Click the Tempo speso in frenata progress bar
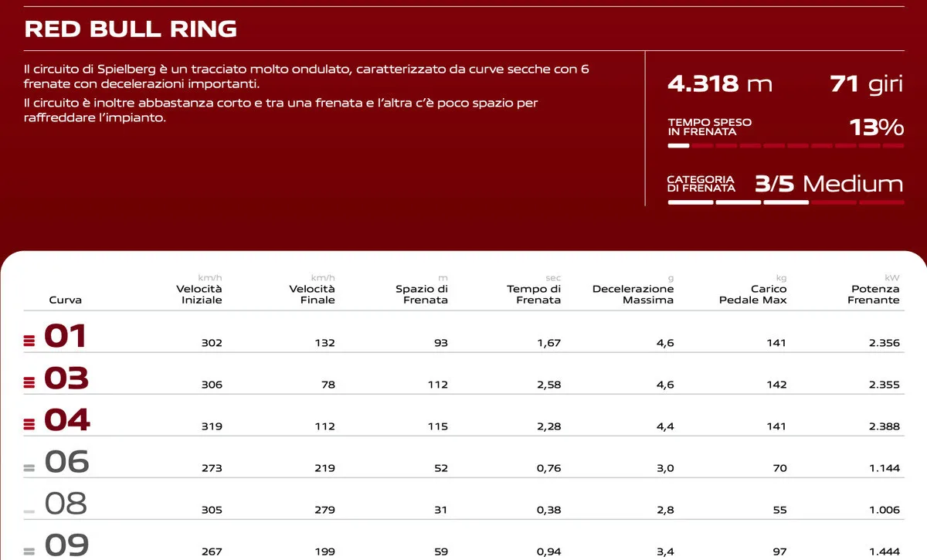This screenshot has height=560, width=927. [x=785, y=145]
